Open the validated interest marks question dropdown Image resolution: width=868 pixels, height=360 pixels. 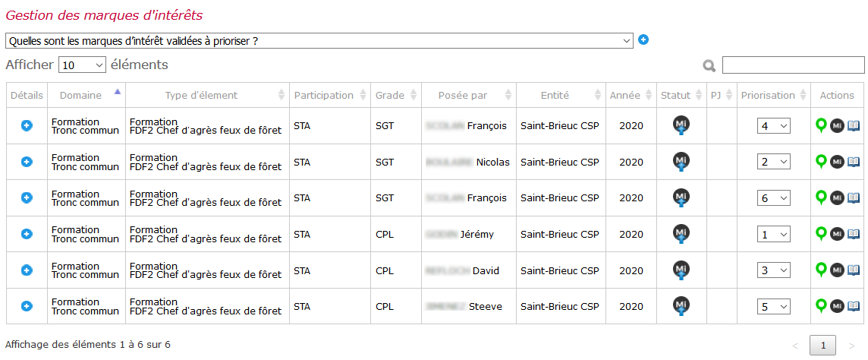pyautogui.click(x=319, y=40)
